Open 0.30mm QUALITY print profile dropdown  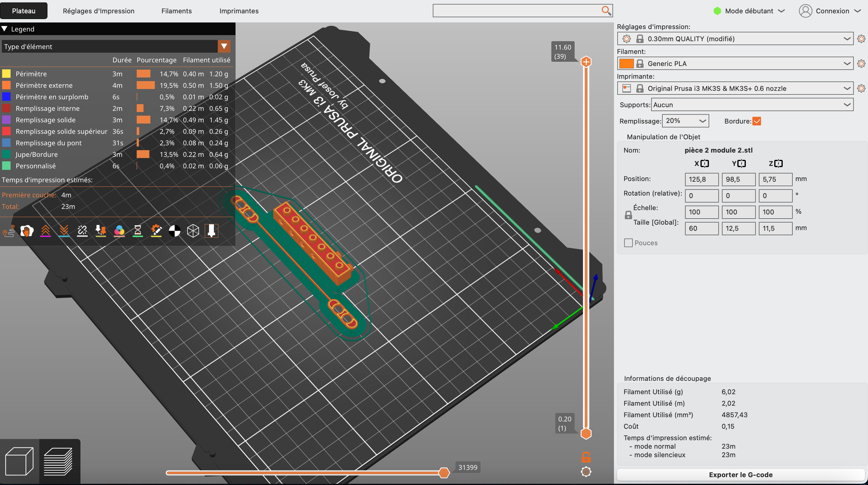click(735, 38)
